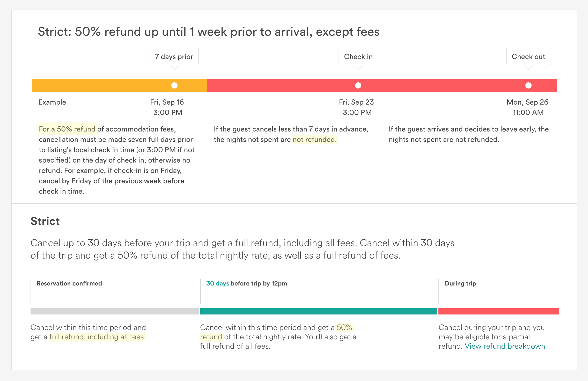This screenshot has width=588, height=381.
Task: Click highlighted 'full refund, including all fees.'
Action: [98, 337]
